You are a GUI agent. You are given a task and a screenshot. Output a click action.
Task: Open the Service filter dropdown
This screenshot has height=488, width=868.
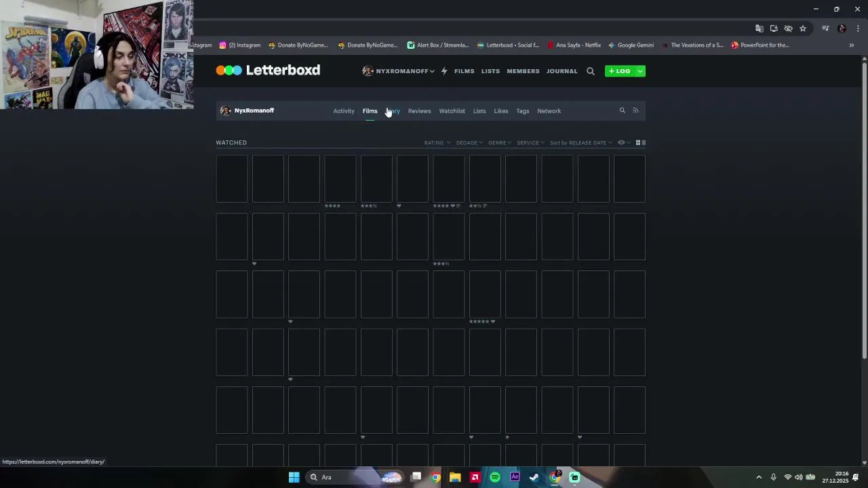click(x=530, y=143)
